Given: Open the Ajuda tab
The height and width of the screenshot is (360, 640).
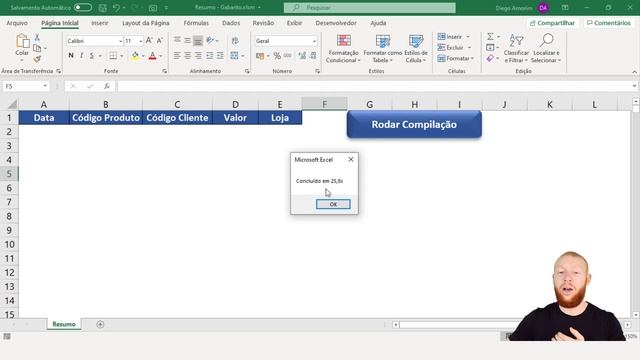Looking at the screenshot, I should coord(378,23).
